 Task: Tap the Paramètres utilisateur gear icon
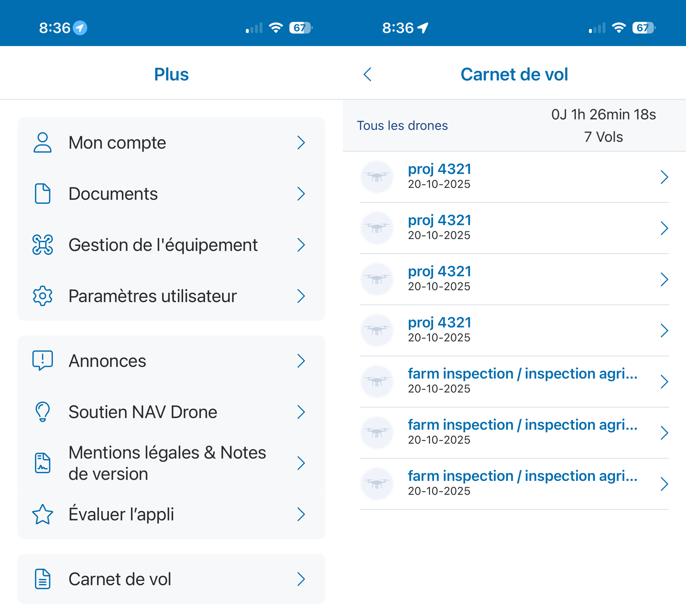pos(42,296)
